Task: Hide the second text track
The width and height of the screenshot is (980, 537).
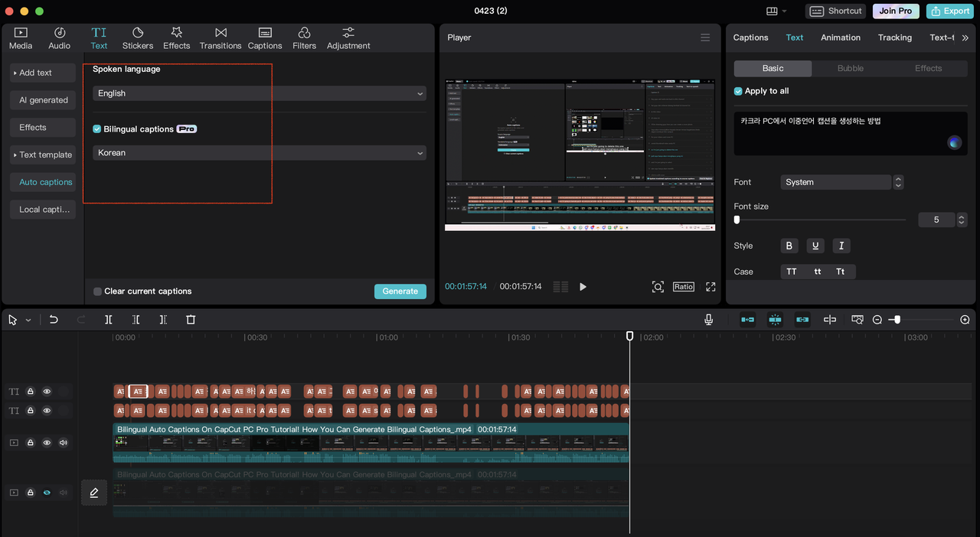Action: (47, 411)
